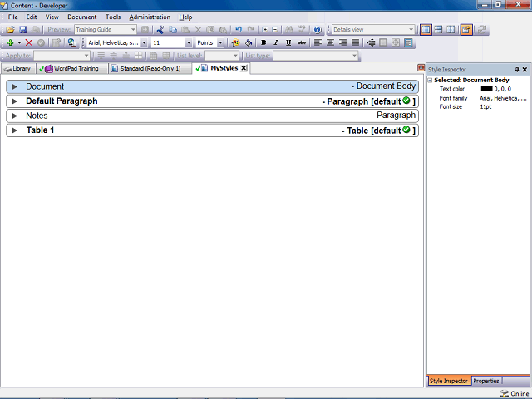
Task: Open the File menu
Action: point(13,17)
